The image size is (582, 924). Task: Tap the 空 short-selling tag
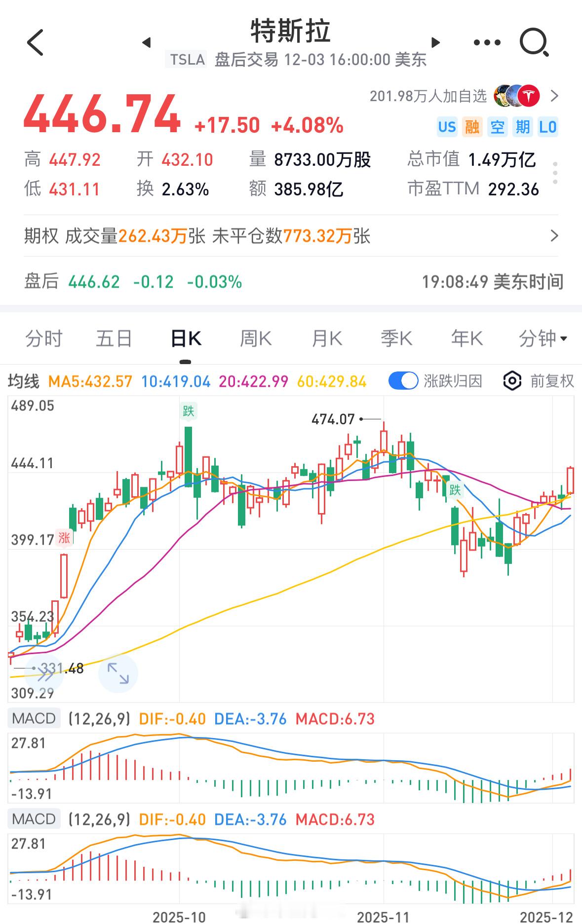click(498, 127)
